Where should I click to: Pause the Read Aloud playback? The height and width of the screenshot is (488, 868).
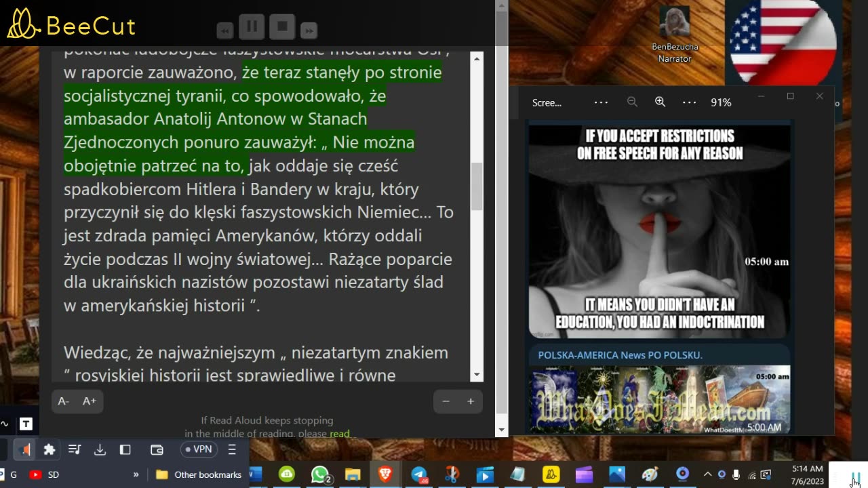click(252, 27)
